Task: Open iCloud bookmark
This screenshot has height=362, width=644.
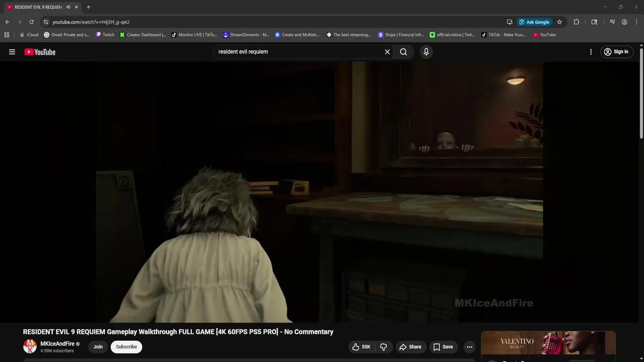Action: pyautogui.click(x=29, y=35)
